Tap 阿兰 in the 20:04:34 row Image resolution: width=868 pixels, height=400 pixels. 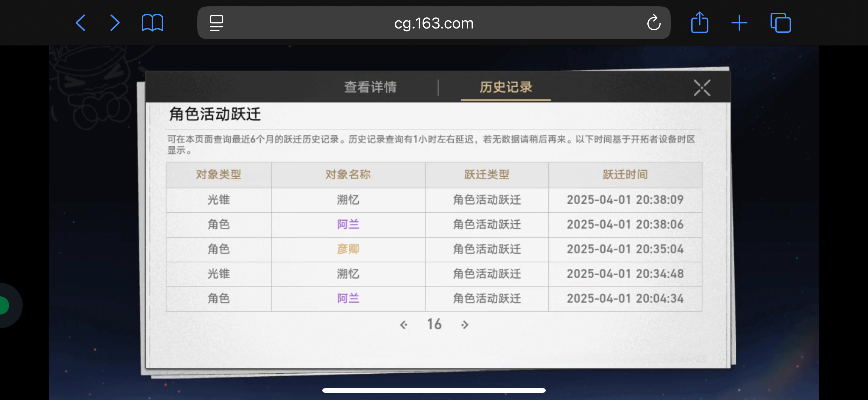[x=348, y=298]
